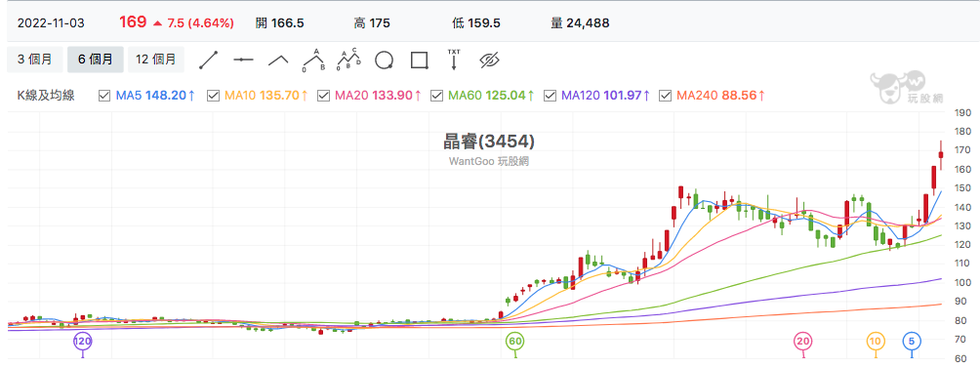Select the horizontal line drawing tool

pos(243,60)
